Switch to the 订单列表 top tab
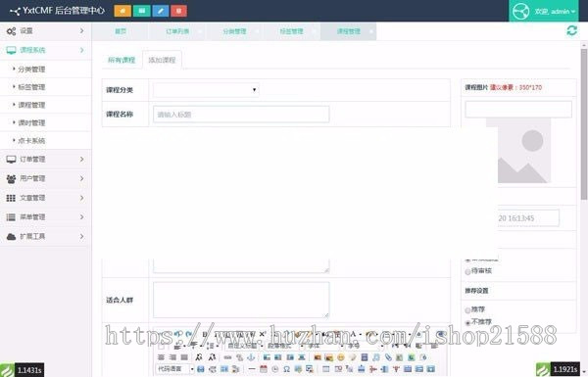Viewport: 588px width, 377px height. [177, 31]
